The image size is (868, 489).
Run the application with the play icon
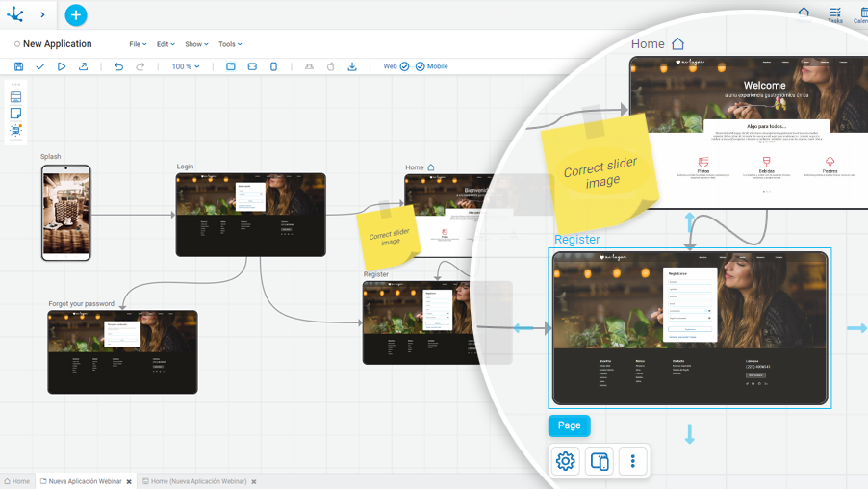point(62,66)
